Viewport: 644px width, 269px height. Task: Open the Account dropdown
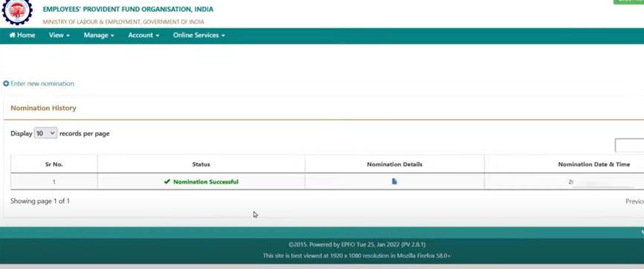144,36
